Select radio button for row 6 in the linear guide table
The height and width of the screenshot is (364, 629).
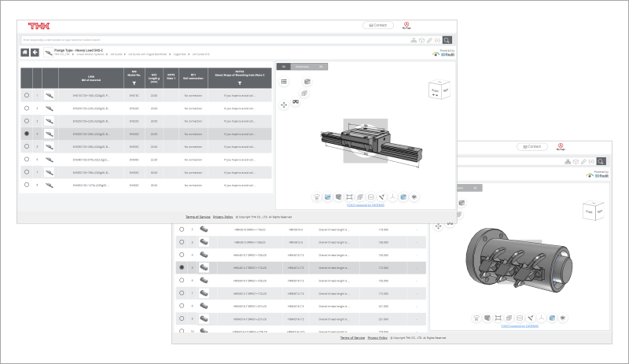(x=27, y=160)
